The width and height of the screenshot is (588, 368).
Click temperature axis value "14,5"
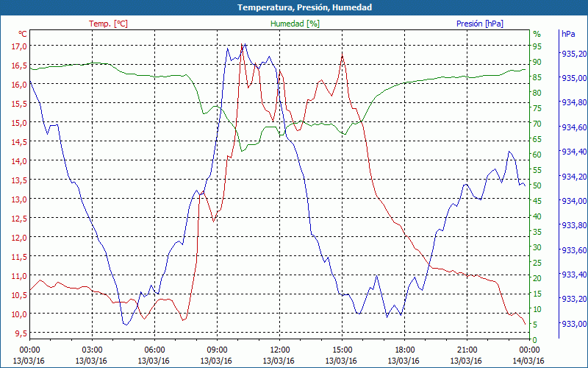click(x=19, y=142)
